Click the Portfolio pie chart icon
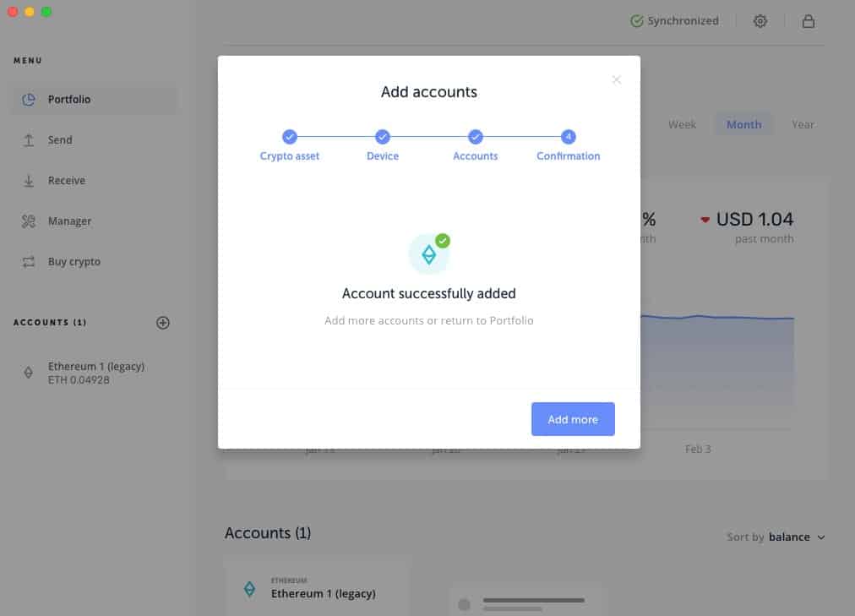The width and height of the screenshot is (855, 616). 29,99
